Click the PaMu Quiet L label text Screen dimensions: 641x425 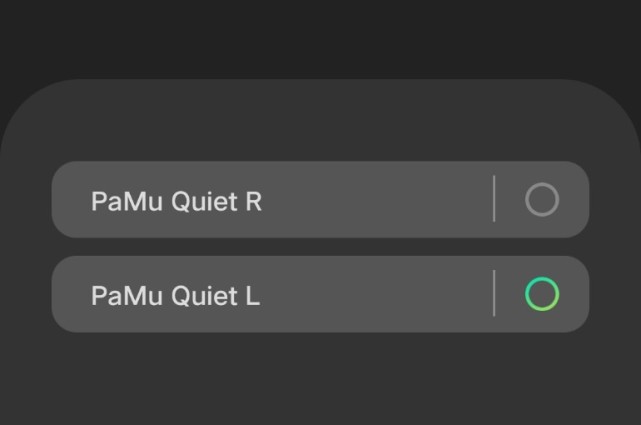click(175, 296)
